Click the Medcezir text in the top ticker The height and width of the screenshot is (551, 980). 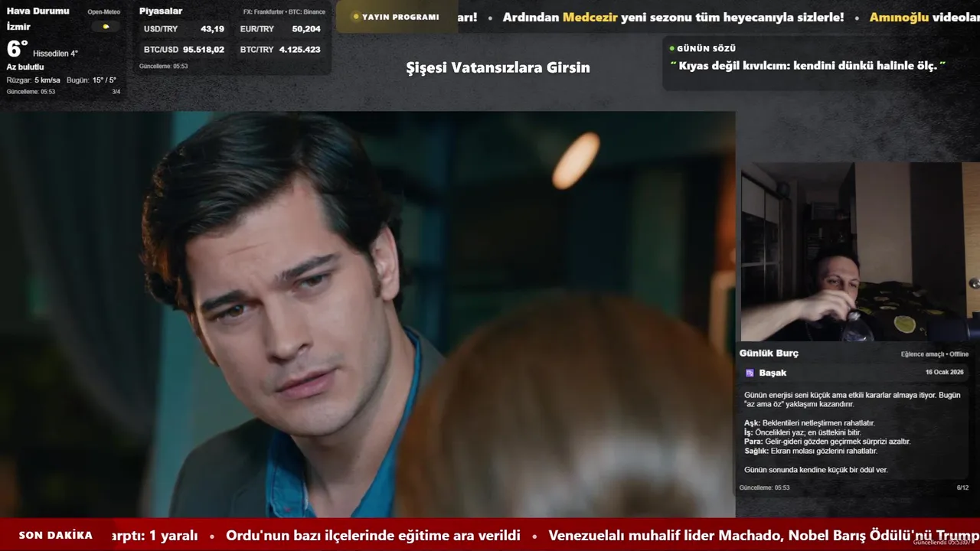pyautogui.click(x=590, y=17)
